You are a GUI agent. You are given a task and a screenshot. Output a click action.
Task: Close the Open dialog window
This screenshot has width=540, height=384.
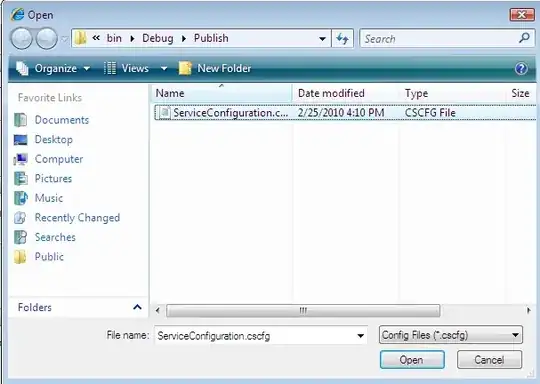pos(522,15)
